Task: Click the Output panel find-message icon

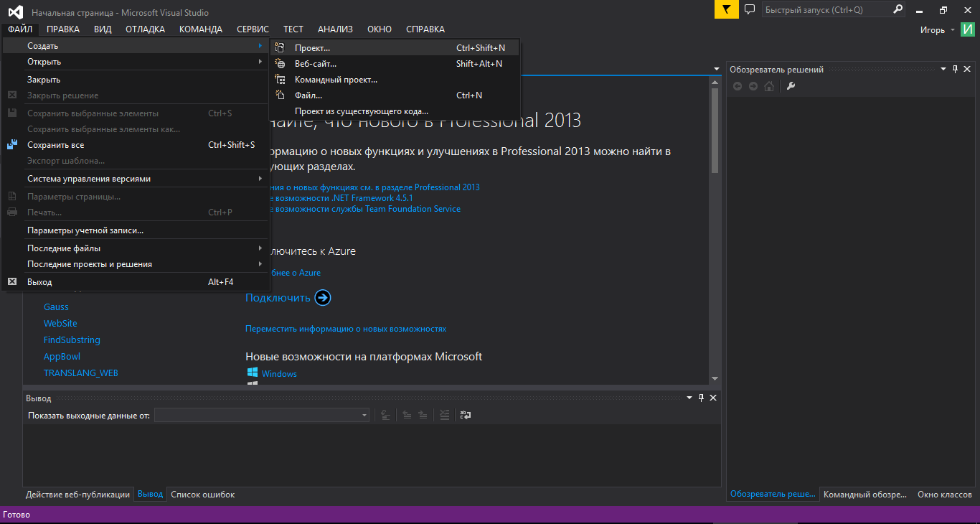Action: (385, 415)
